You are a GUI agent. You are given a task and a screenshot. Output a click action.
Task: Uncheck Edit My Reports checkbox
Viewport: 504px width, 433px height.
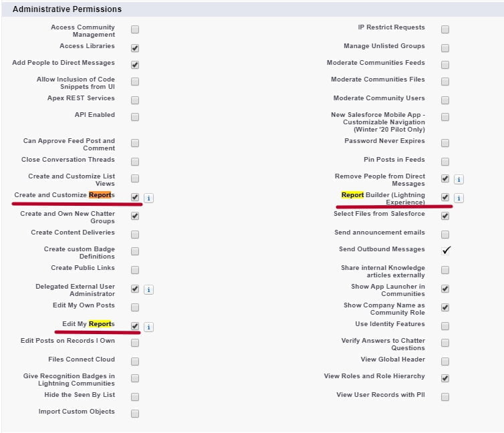pyautogui.click(x=135, y=326)
